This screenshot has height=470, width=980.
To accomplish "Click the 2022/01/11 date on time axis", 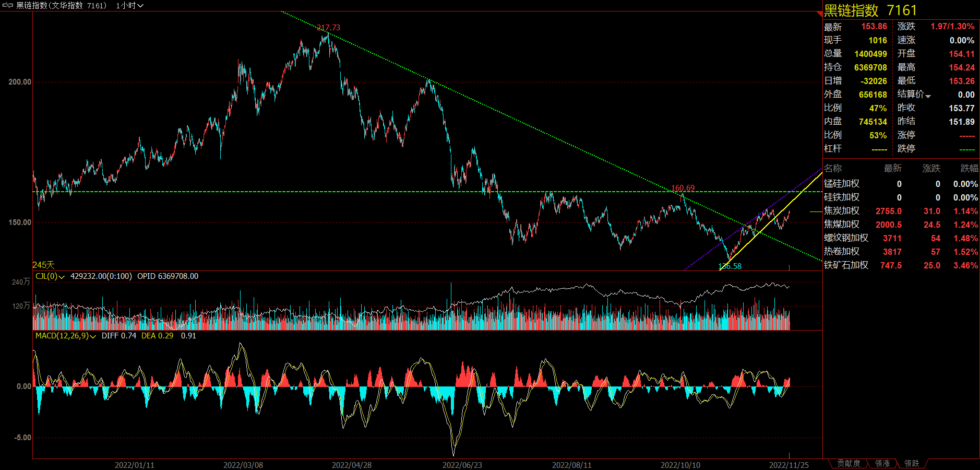I will click(x=135, y=465).
